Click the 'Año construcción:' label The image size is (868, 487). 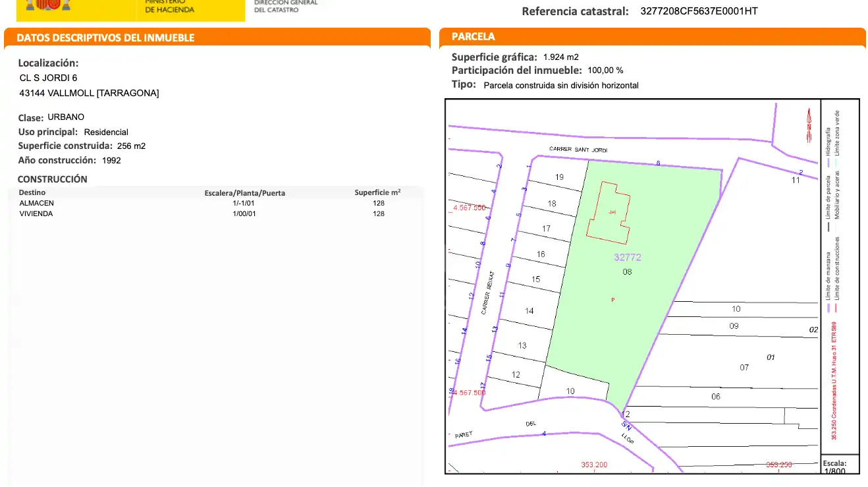[57, 160]
